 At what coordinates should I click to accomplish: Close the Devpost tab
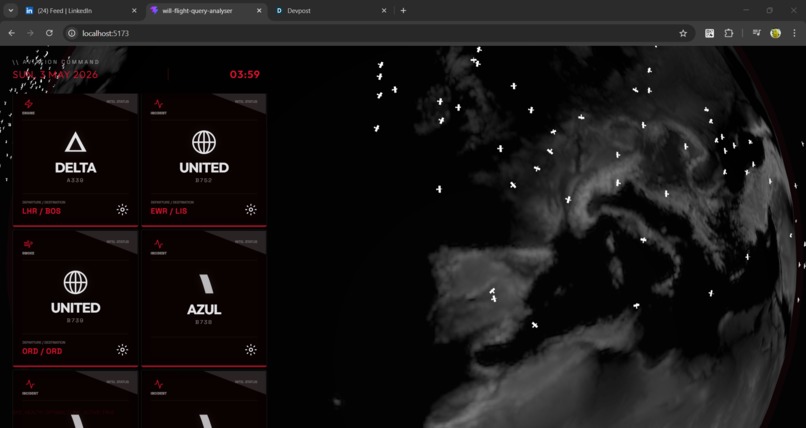tap(384, 11)
